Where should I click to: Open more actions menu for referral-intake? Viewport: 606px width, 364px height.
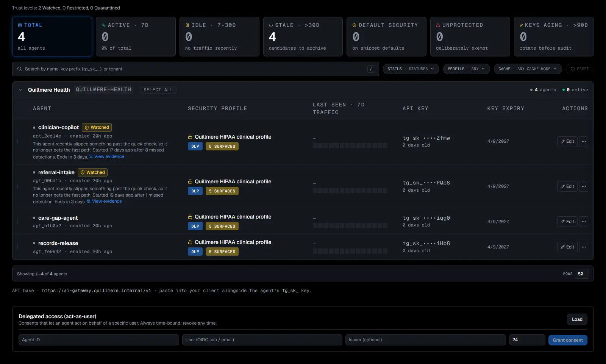584,186
